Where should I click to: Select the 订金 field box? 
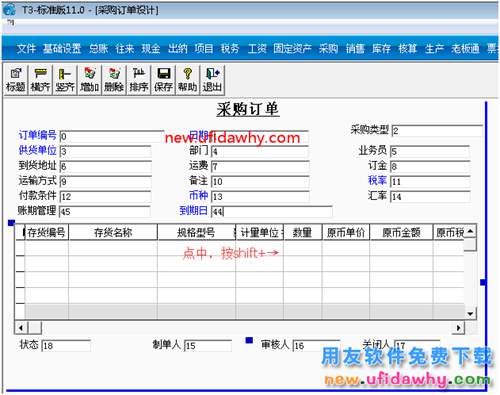click(x=430, y=166)
